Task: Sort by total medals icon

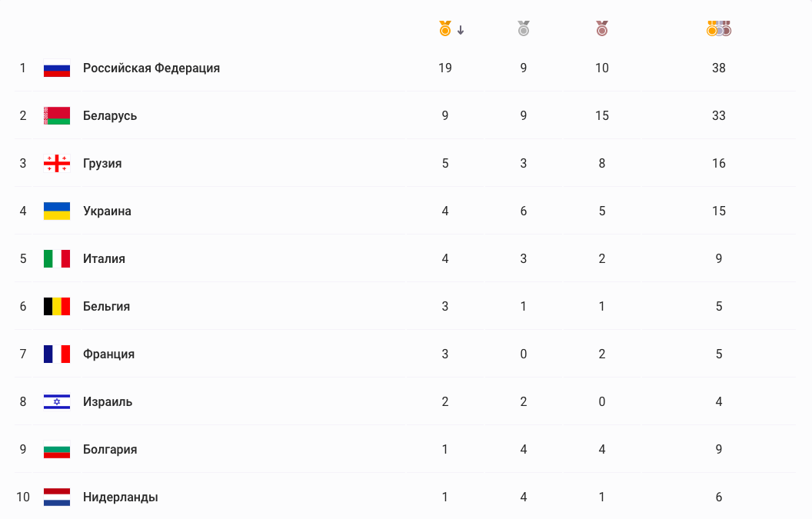Action: (719, 29)
